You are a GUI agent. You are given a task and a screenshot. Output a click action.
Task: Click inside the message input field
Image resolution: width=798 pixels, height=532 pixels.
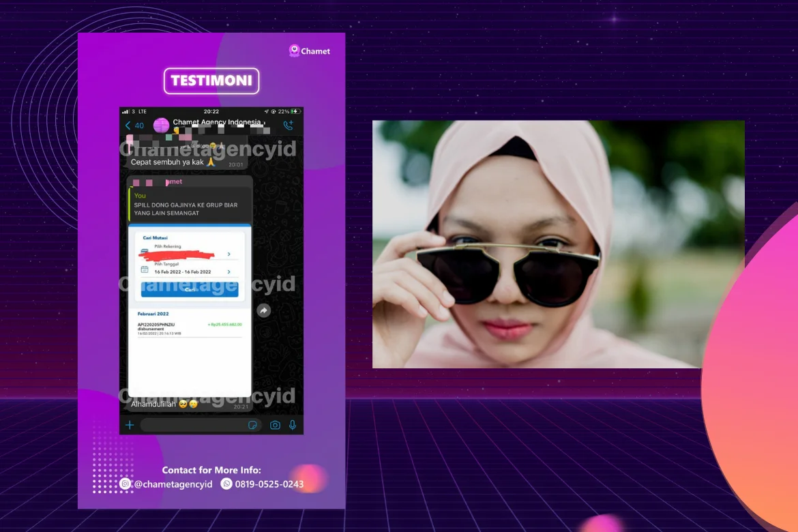tap(191, 424)
